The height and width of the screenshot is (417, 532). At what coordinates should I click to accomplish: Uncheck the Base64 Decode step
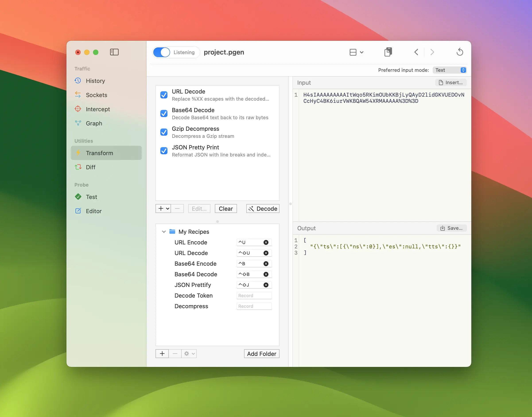tap(164, 113)
